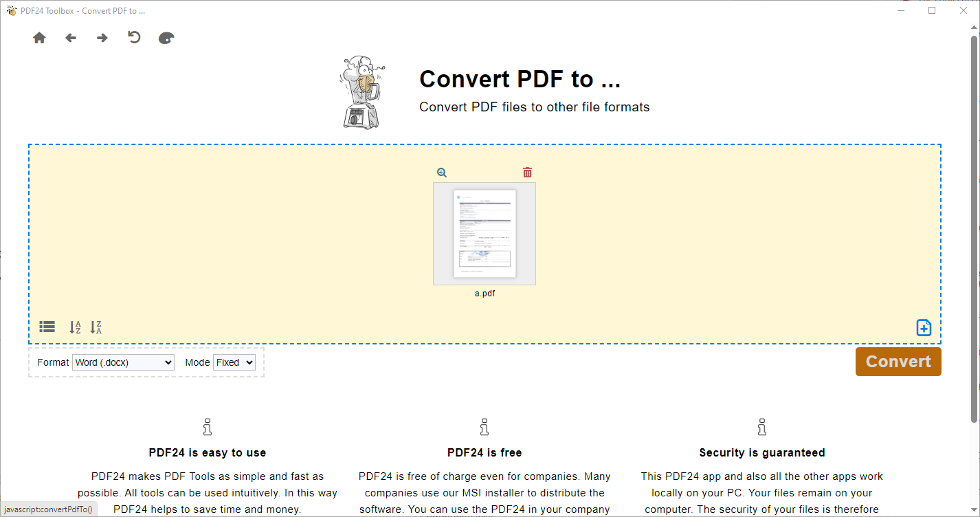The width and height of the screenshot is (980, 517).
Task: Click the 'Security is guaranteed' heading
Action: point(762,452)
